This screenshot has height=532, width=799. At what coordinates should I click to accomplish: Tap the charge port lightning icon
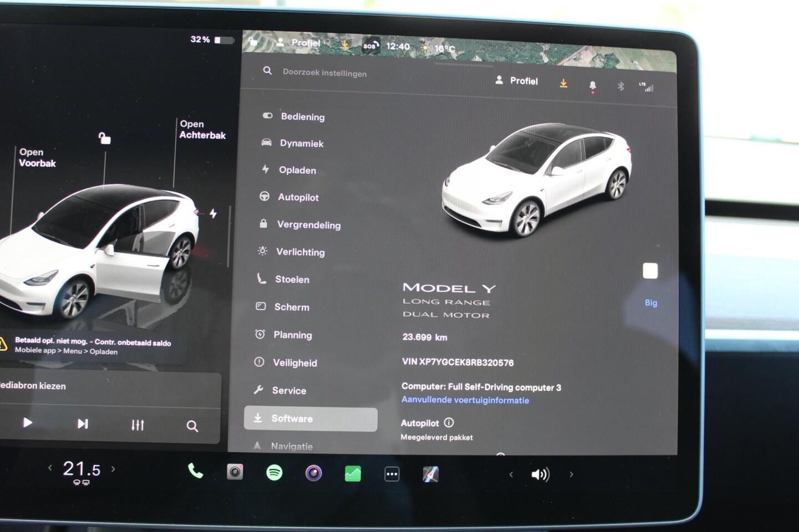213,213
